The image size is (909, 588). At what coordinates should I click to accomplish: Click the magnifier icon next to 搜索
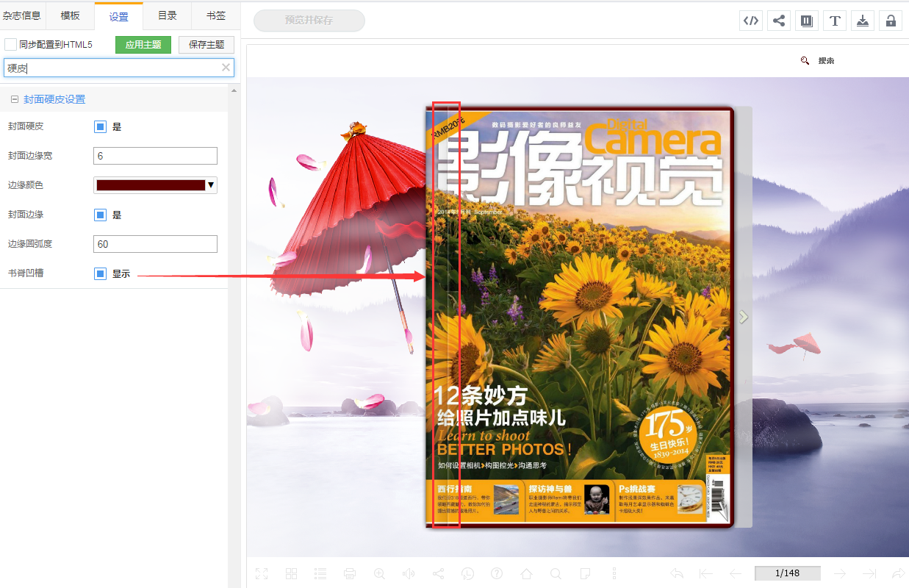(x=805, y=61)
